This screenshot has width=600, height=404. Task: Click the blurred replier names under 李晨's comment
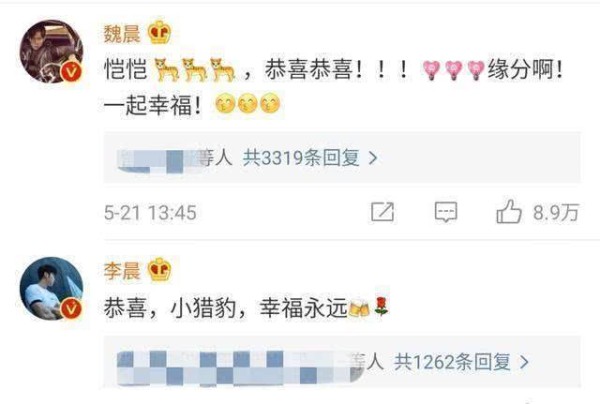[x=240, y=367]
